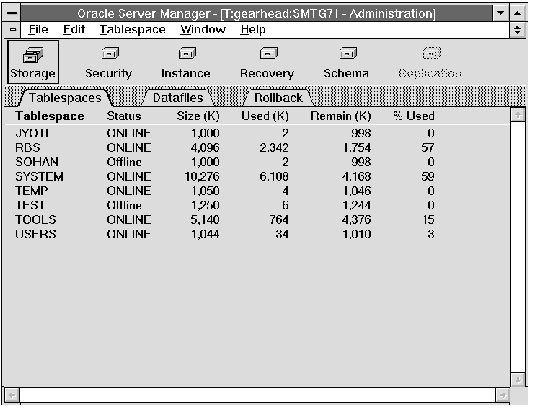Click the vertical scrollbar down arrow
The width and height of the screenshot is (536, 409).
click(x=518, y=380)
